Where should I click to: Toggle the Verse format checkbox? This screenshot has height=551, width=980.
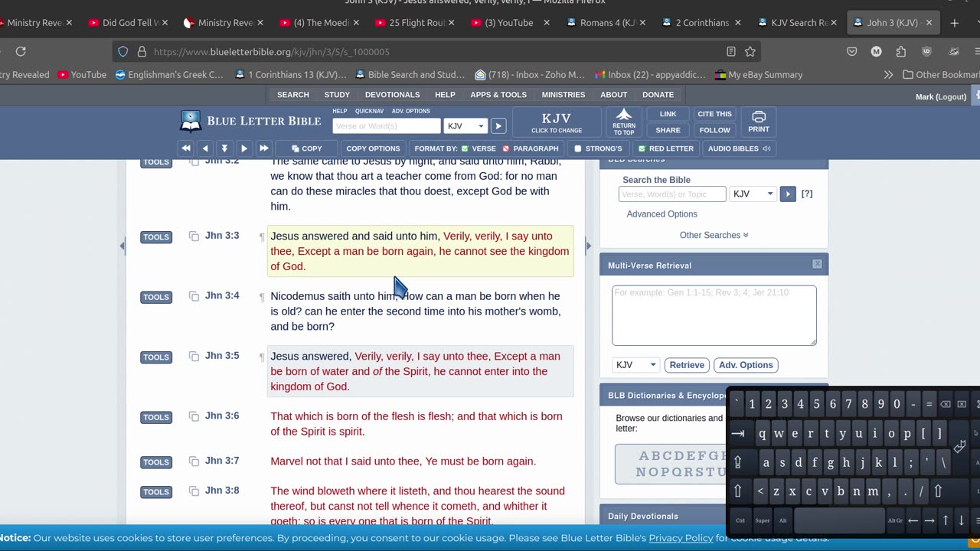pos(465,148)
